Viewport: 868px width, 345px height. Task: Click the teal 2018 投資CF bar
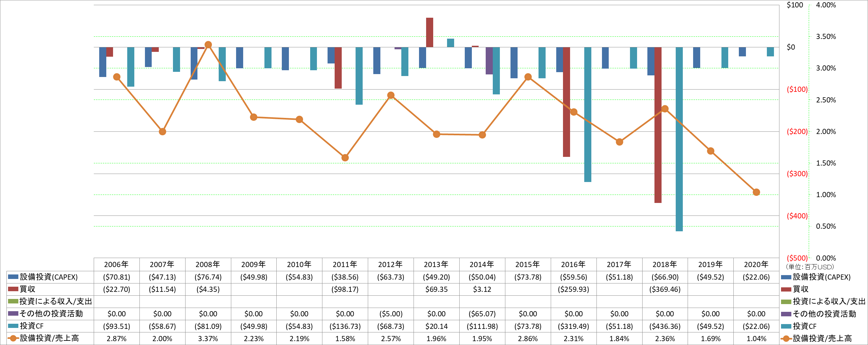pyautogui.click(x=679, y=139)
